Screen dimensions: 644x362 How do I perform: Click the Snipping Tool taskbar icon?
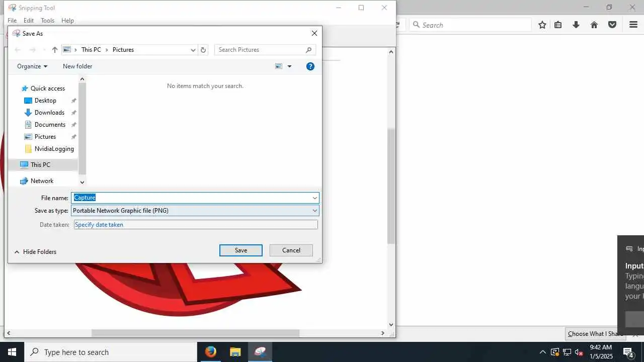point(260,352)
